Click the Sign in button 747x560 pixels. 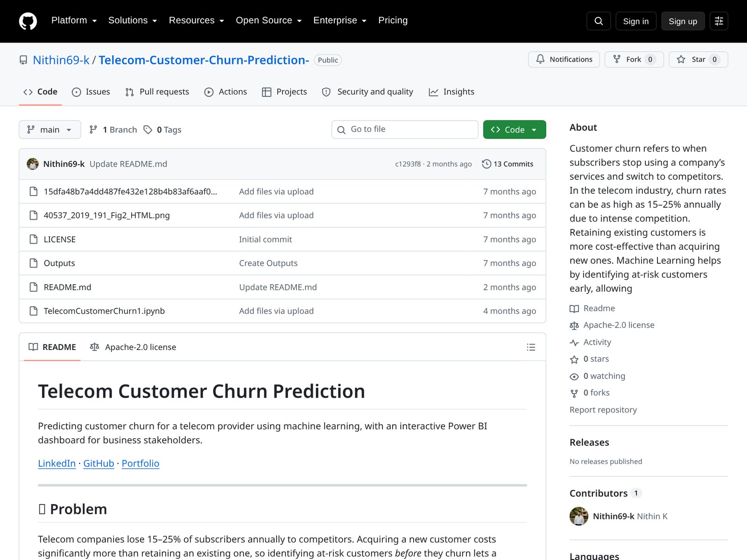tap(636, 21)
